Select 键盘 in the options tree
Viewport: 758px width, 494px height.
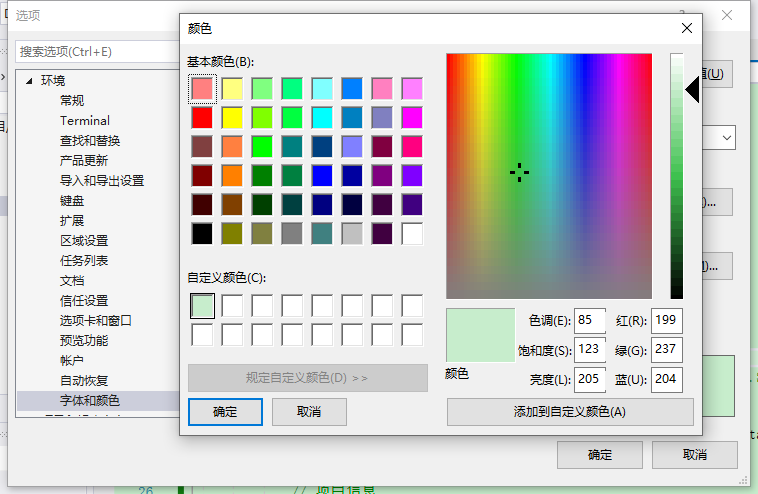[72, 201]
